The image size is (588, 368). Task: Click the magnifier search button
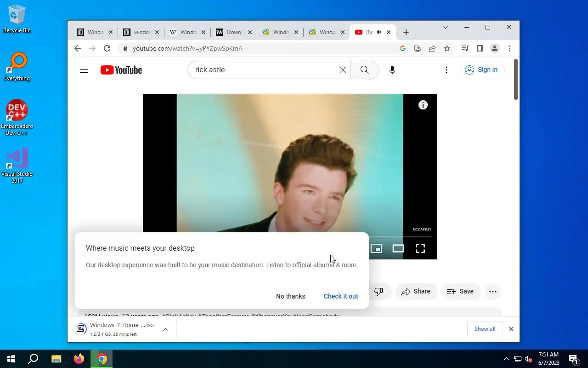[x=365, y=70]
